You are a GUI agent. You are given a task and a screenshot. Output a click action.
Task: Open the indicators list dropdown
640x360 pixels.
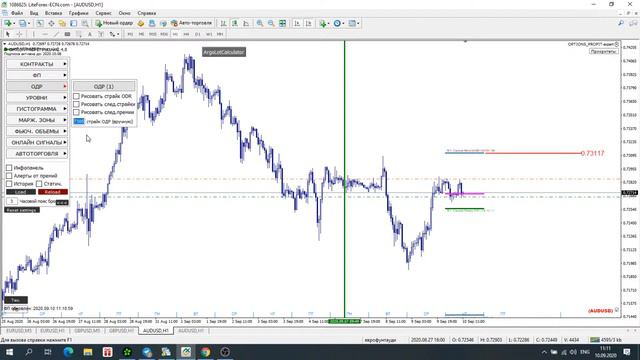pos(324,23)
